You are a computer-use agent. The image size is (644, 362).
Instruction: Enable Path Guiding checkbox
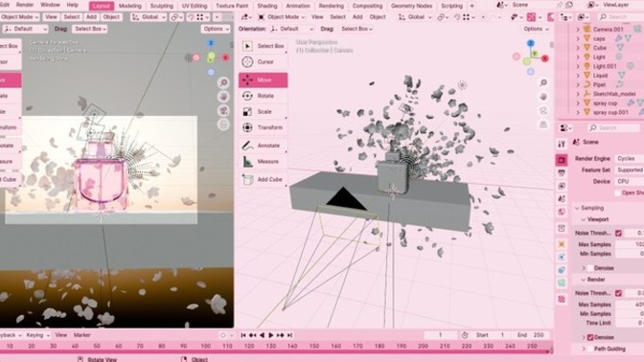pyautogui.click(x=590, y=349)
